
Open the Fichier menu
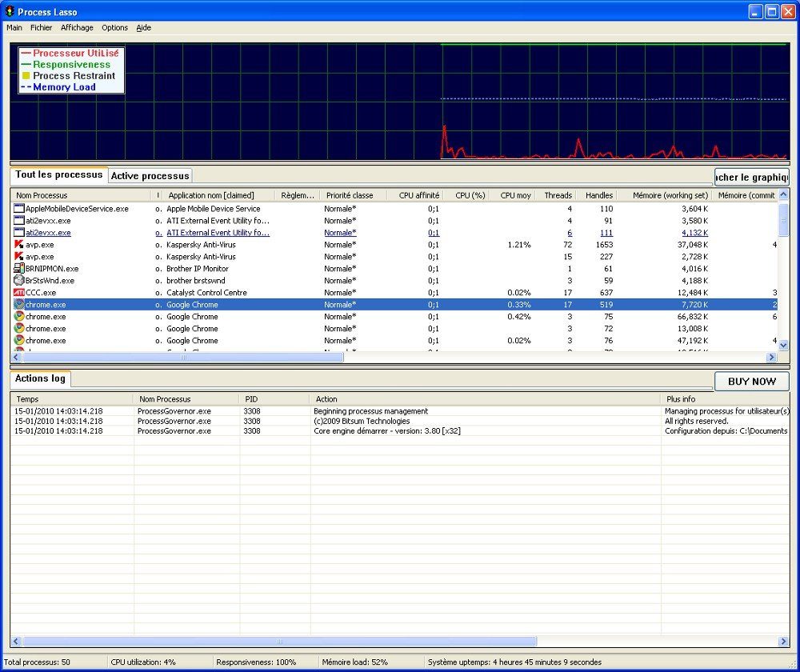pyautogui.click(x=41, y=27)
